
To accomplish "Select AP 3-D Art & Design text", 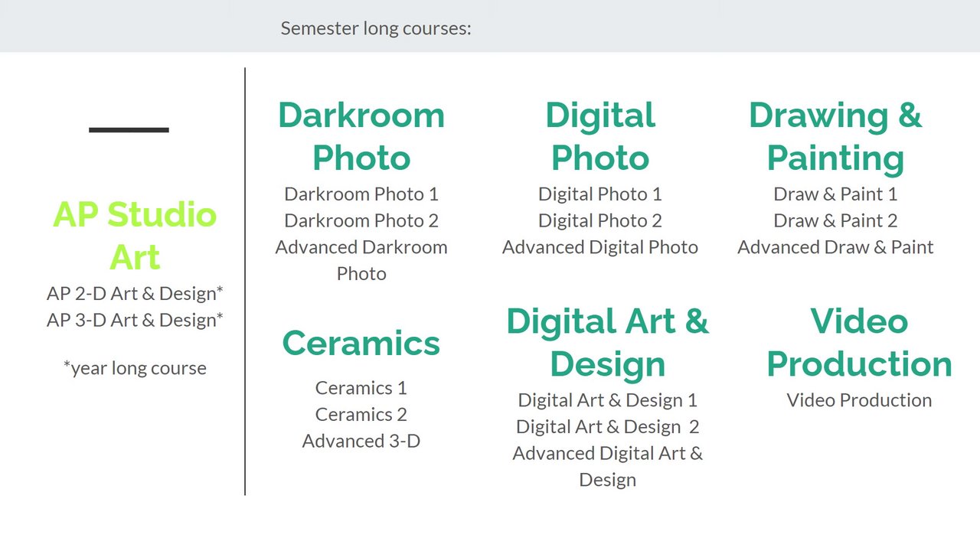I will [x=135, y=320].
